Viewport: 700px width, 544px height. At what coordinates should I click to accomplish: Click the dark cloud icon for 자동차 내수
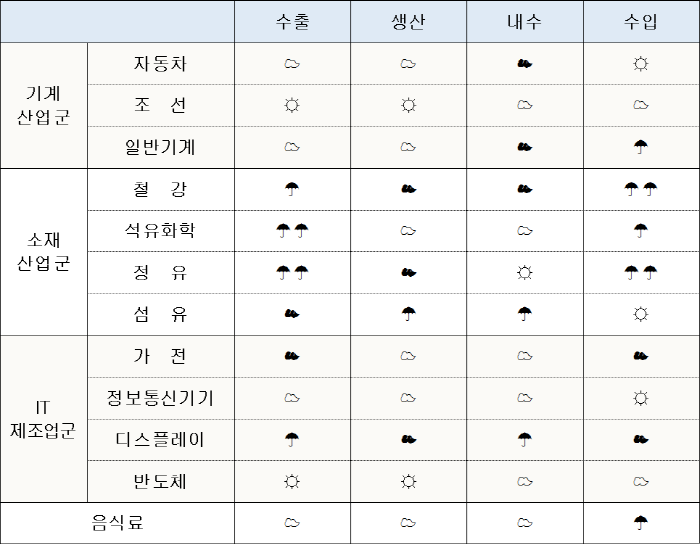525,64
